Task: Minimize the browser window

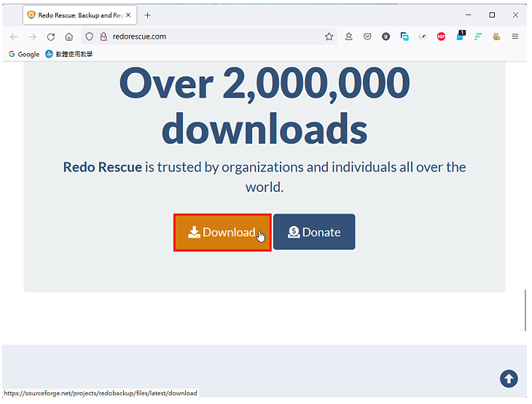Action: click(x=469, y=15)
